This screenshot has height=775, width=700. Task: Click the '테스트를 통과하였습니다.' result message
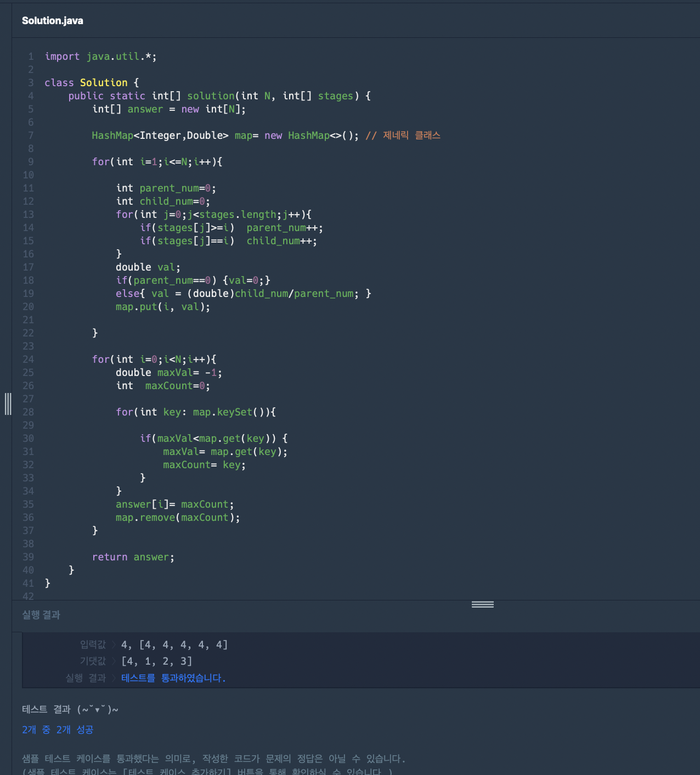point(173,678)
